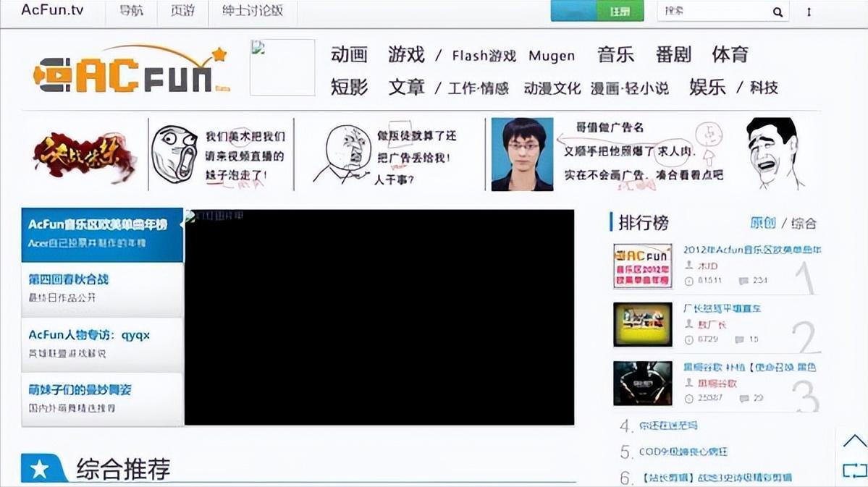
Task: Click the comment icon showing 234
Action: (743, 281)
